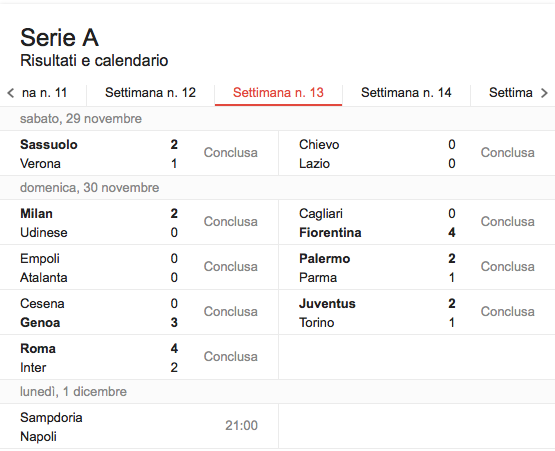The height and width of the screenshot is (451, 555).
Task: Open the Settimana n. 14 tab
Action: coord(406,93)
